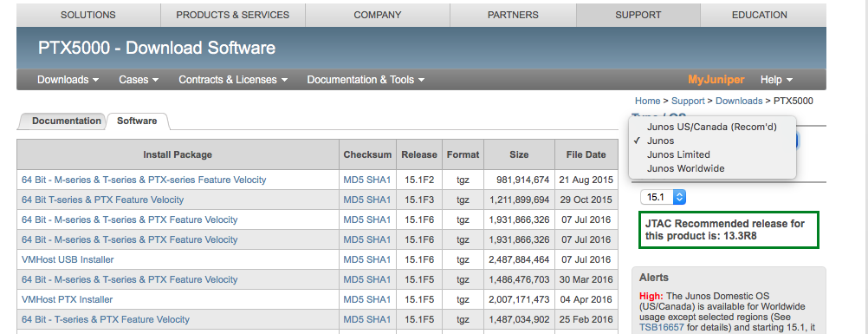Open the PRODUCTS & SERVICES navigation tab
Screen dimensions: 868x334
[x=232, y=15]
